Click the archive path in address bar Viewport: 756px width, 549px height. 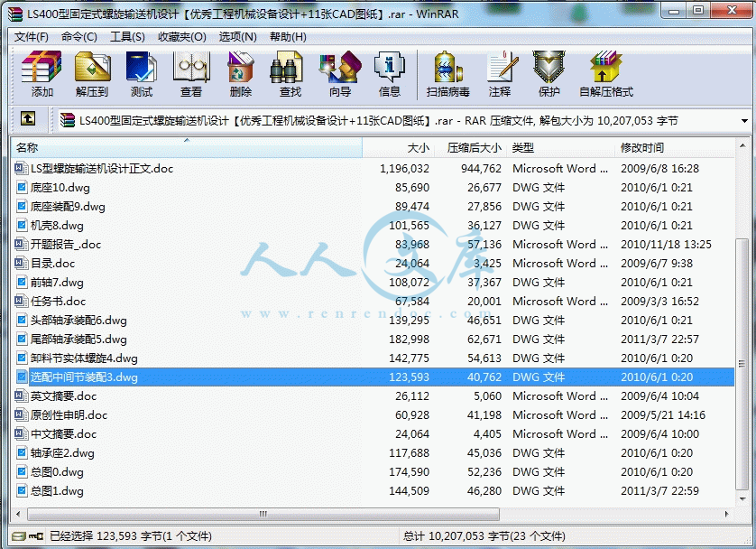coord(378,121)
